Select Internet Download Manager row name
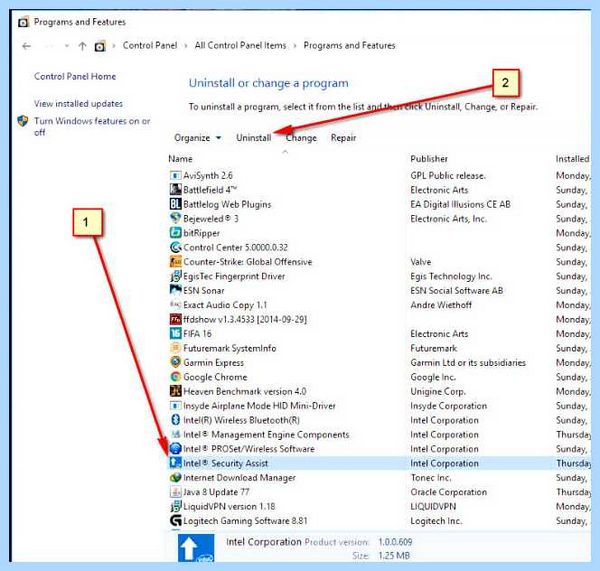Screen dimensions: 600x571 click(x=239, y=478)
